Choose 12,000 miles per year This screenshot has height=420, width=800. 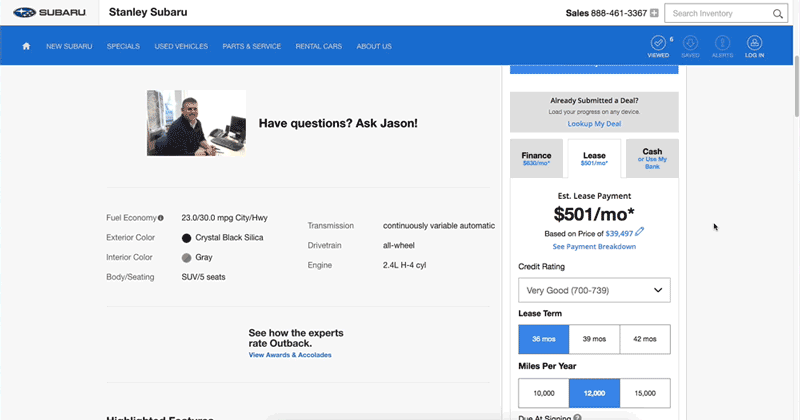pyautogui.click(x=594, y=393)
